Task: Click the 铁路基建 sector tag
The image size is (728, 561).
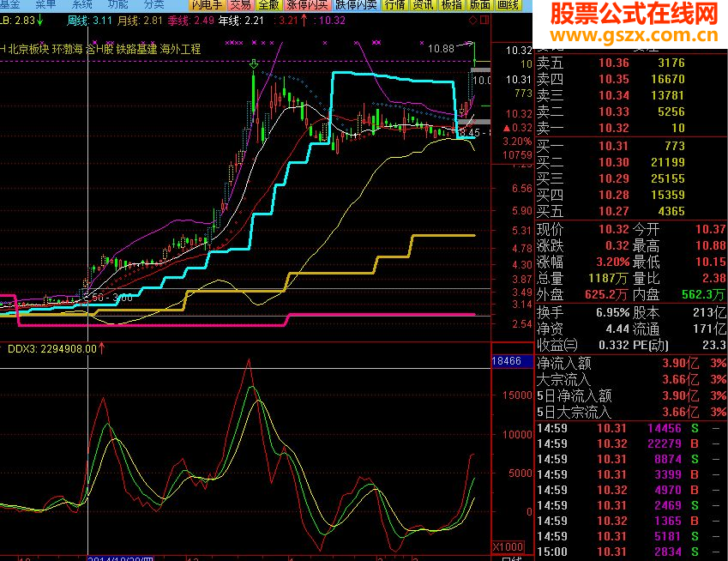Action: pyautogui.click(x=136, y=49)
